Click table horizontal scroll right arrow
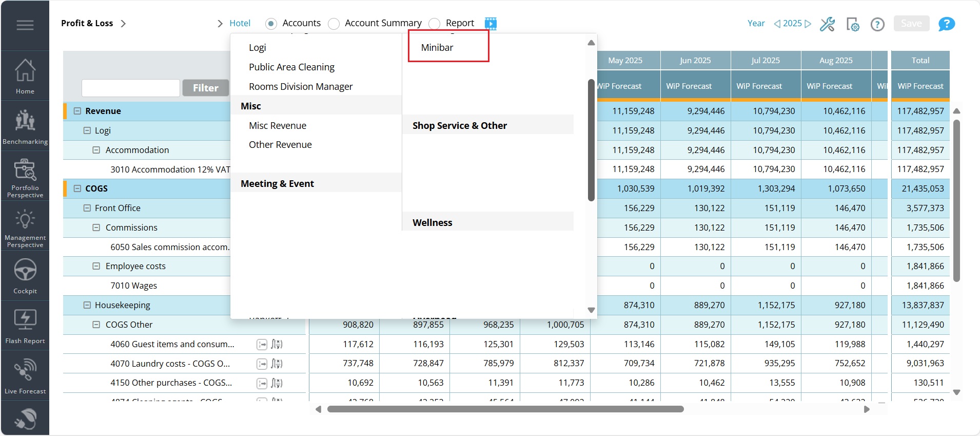The image size is (980, 436). (x=867, y=409)
